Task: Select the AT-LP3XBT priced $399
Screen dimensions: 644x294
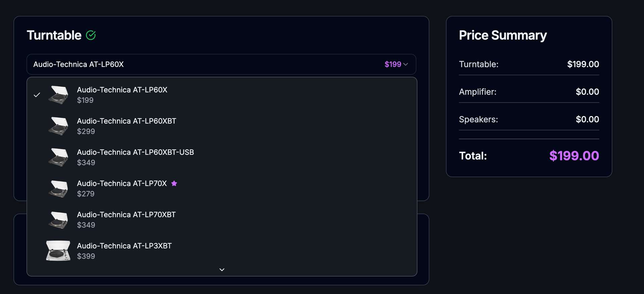Action: 124,250
